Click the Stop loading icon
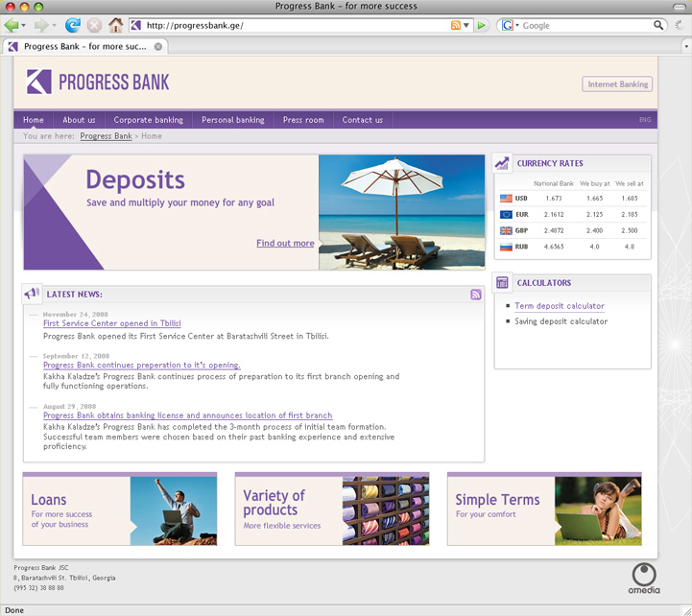 pos(94,25)
